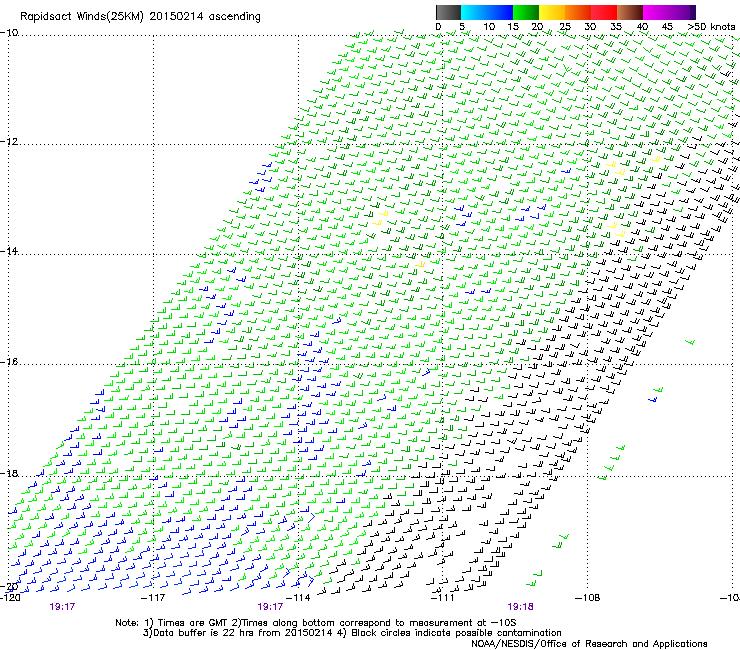Click the latitude label '-18'
The image size is (740, 650).
tap(9, 473)
